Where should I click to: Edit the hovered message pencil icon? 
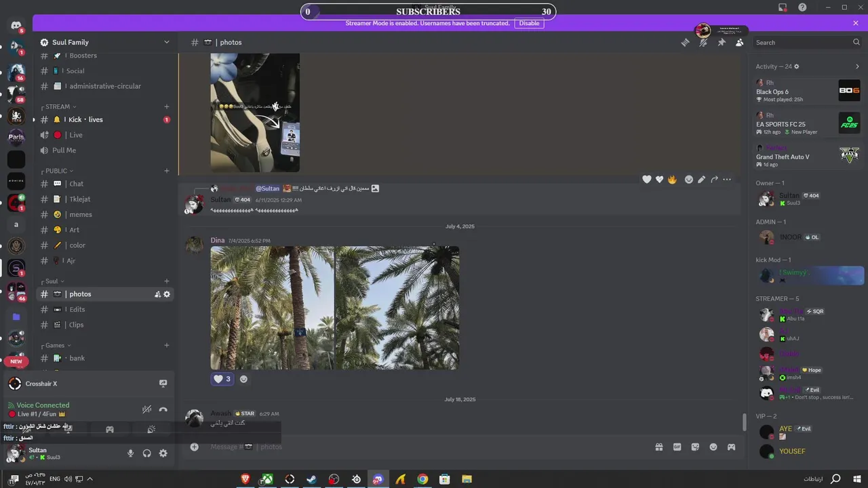coord(702,180)
